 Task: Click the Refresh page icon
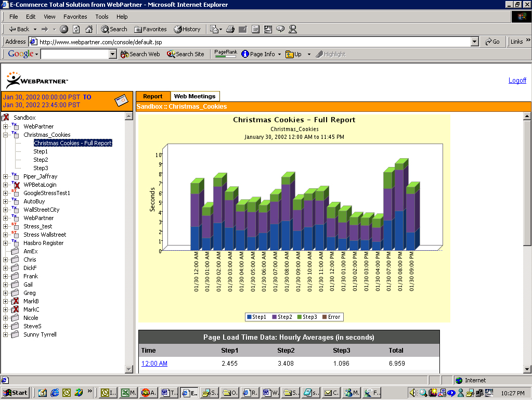(76, 29)
